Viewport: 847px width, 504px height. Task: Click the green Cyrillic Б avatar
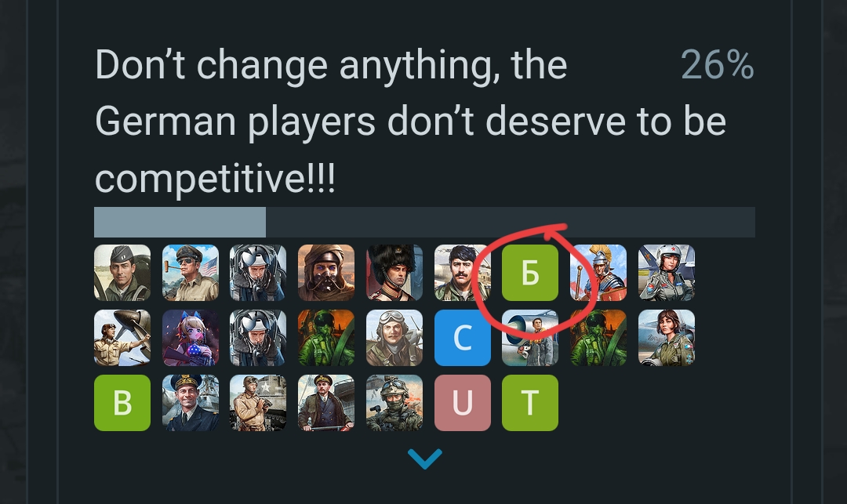[530, 273]
